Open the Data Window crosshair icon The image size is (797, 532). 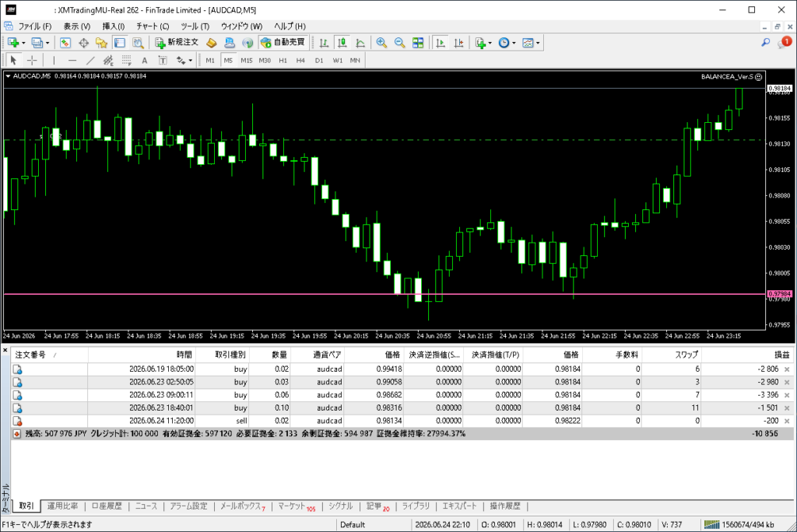click(83, 43)
